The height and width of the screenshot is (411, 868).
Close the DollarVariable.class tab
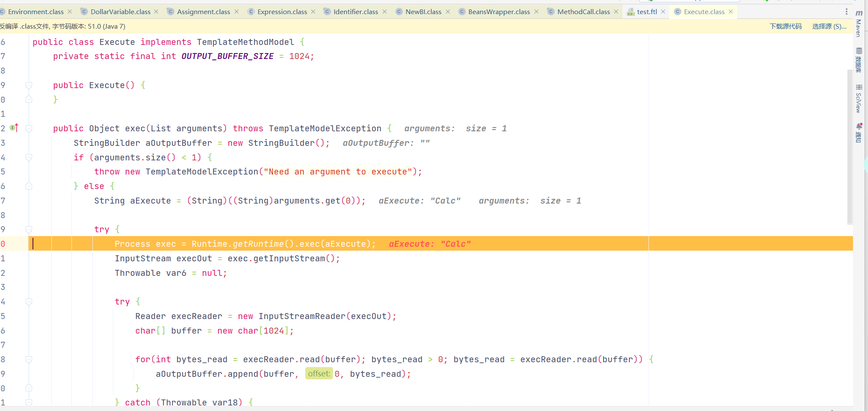click(156, 12)
